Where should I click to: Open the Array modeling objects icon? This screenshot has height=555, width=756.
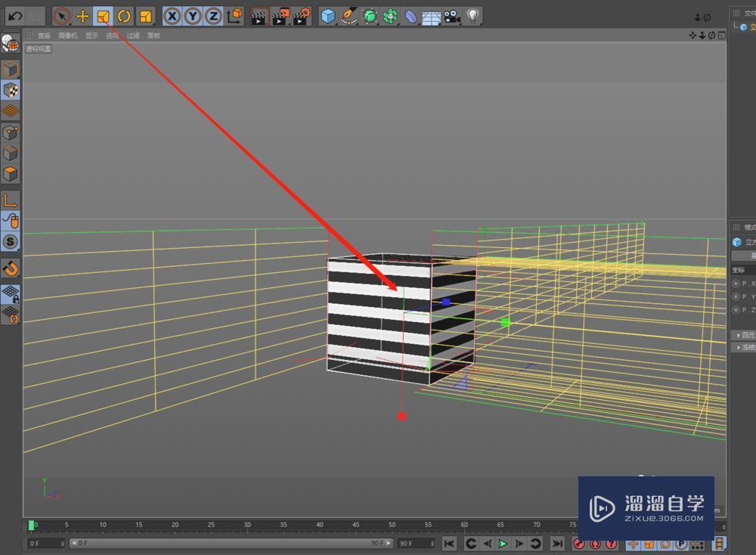391,17
